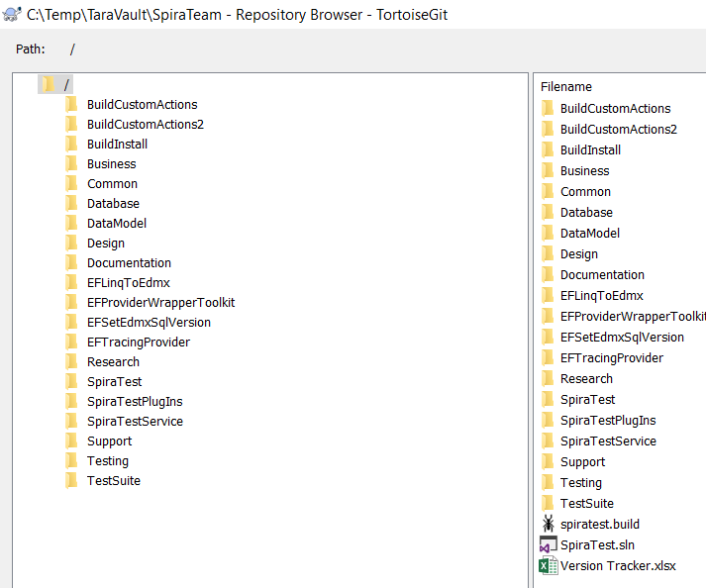
Task: Select spiratest.build file in list
Action: 606,525
